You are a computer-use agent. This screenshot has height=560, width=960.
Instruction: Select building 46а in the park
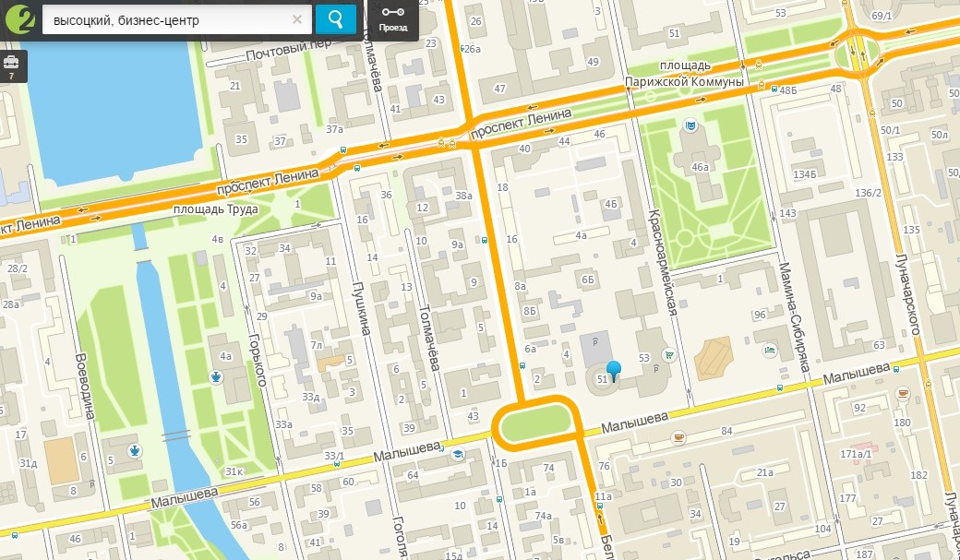click(700, 166)
